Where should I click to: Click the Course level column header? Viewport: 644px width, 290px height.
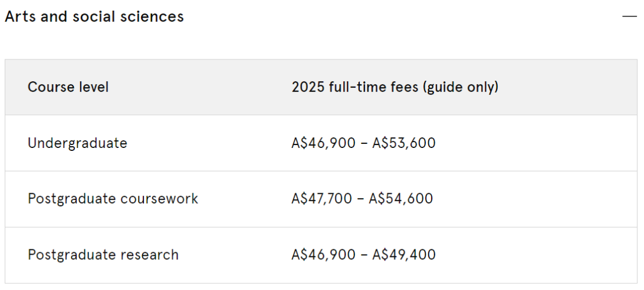(x=68, y=87)
